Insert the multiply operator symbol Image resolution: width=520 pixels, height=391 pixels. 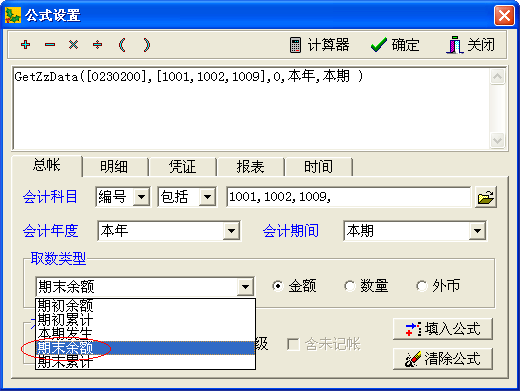pyautogui.click(x=73, y=44)
